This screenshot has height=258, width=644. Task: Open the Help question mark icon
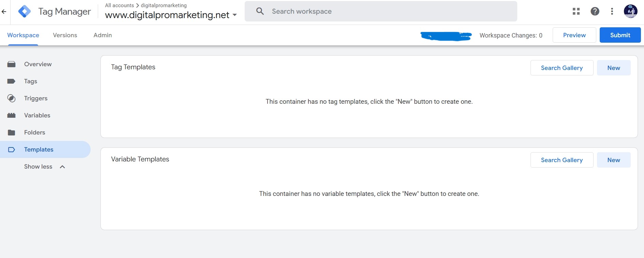[x=595, y=11]
